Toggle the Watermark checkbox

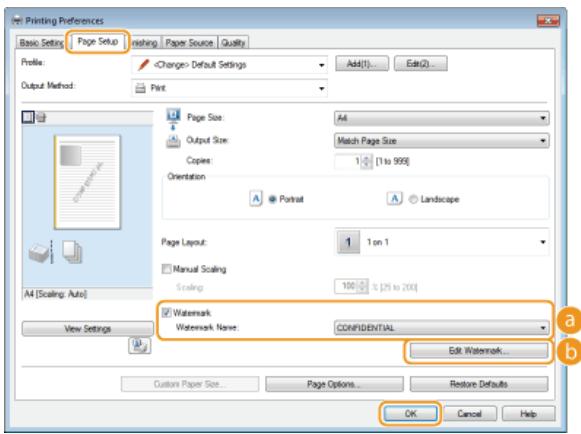(x=166, y=313)
